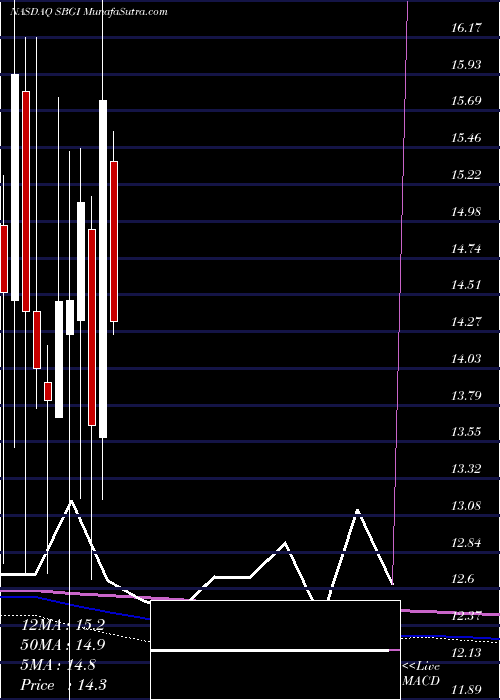Click the 15.93 price axis label
Viewport: 500px width, 700px height.
[x=466, y=65]
